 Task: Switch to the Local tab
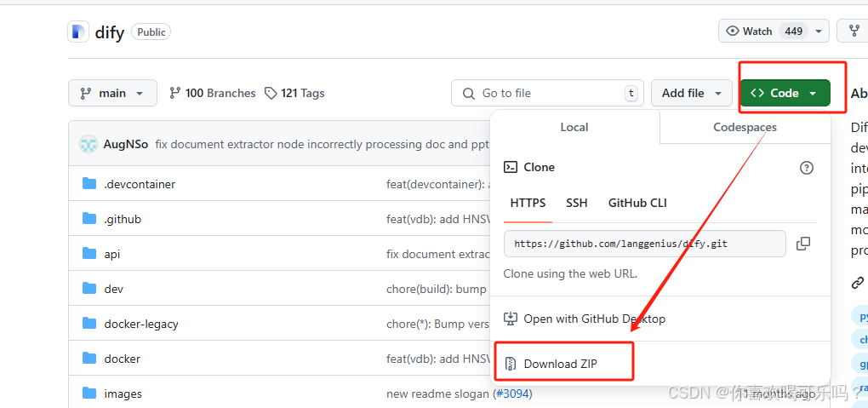coord(574,128)
